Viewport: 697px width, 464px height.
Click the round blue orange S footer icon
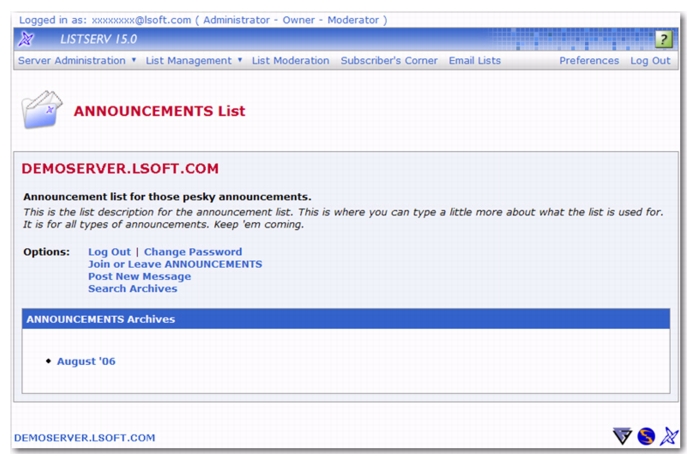coord(646,436)
